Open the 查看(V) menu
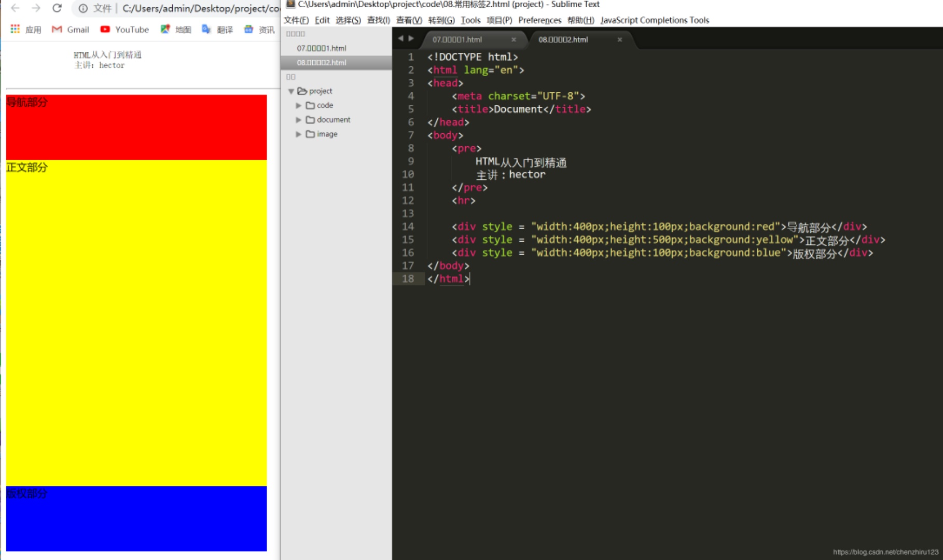The height and width of the screenshot is (560, 943). (x=409, y=20)
